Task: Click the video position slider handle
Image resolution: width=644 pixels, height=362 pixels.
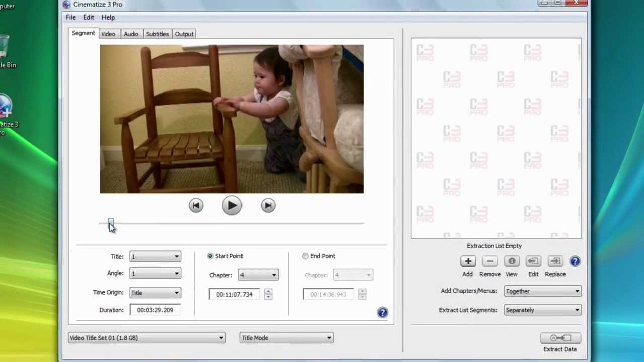Action: coord(110,223)
